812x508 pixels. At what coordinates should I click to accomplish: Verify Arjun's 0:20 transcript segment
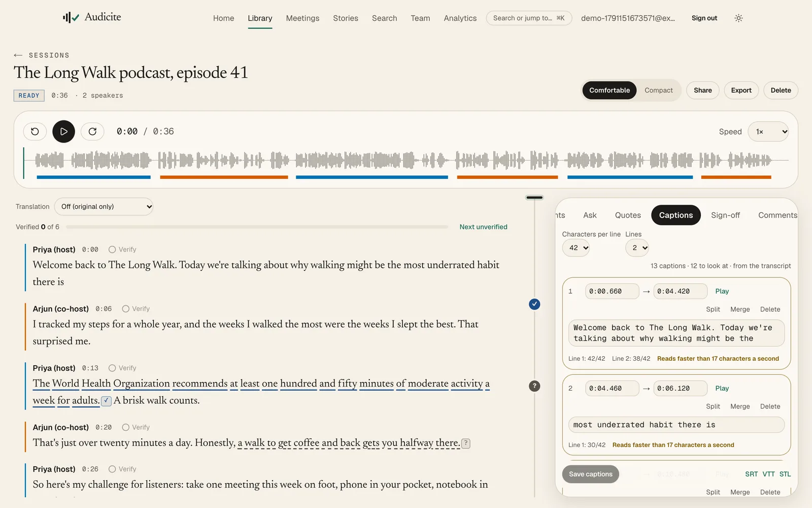[x=136, y=427]
